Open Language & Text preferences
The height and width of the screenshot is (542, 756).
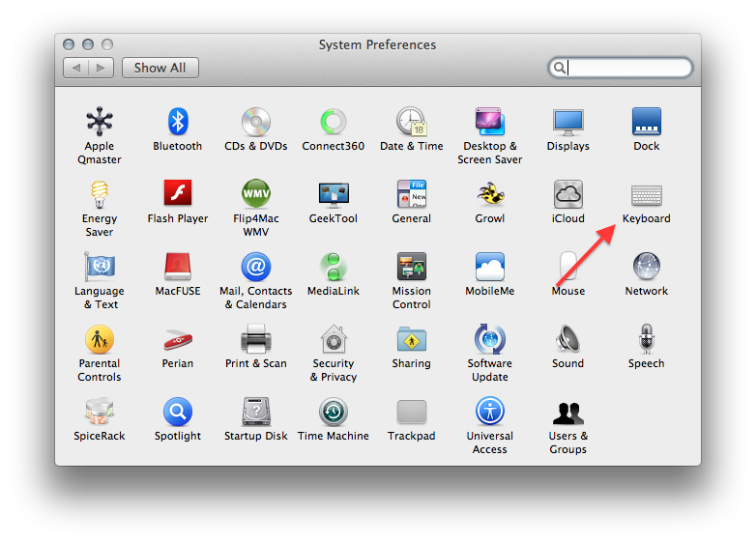point(100,267)
